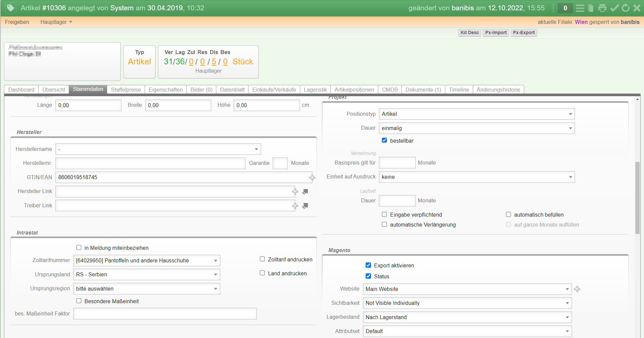Open Attributset dropdown Default
Screen dimensions: 644x338
(x=467, y=331)
